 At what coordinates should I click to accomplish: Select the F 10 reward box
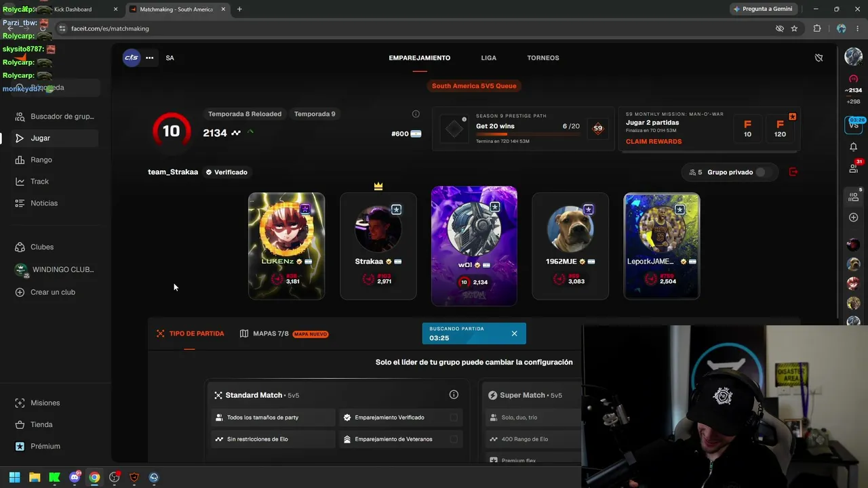click(747, 129)
